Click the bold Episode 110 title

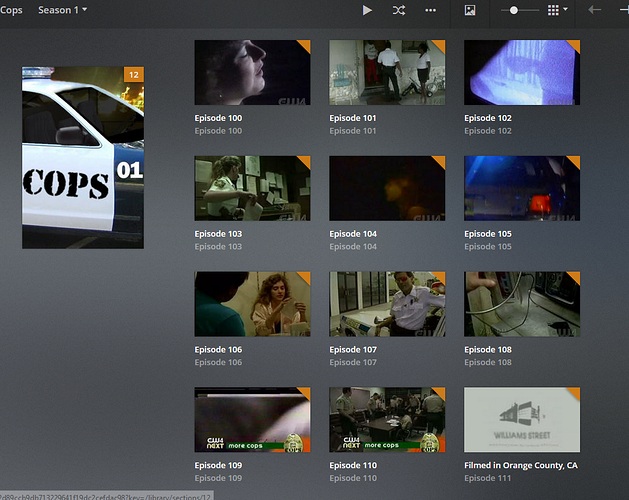point(353,465)
